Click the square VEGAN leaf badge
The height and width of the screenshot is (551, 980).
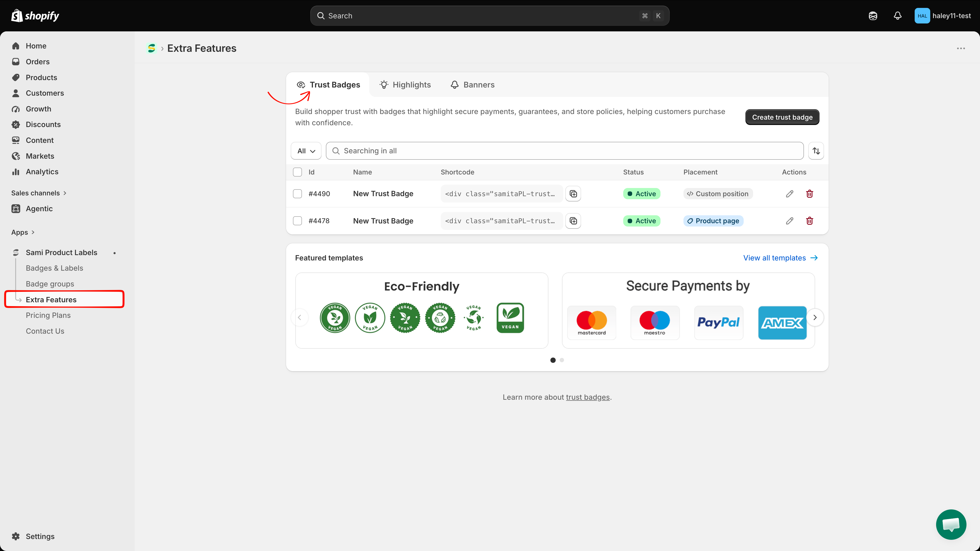click(510, 318)
